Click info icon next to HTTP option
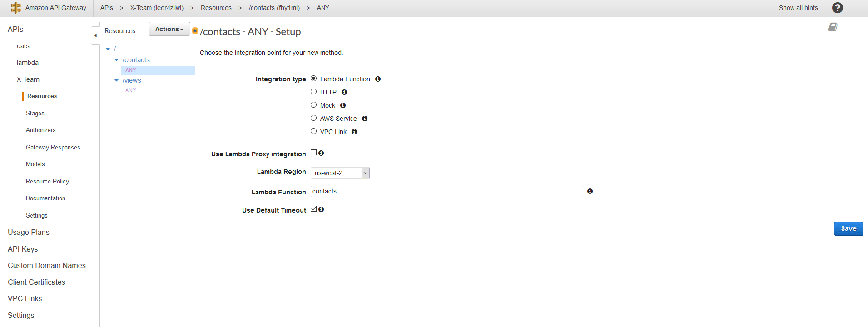 click(344, 92)
